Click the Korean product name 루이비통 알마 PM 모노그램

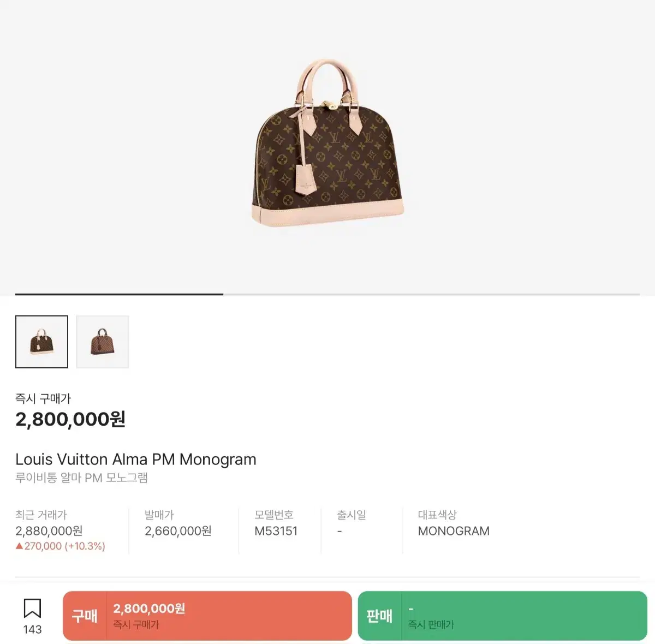point(82,478)
